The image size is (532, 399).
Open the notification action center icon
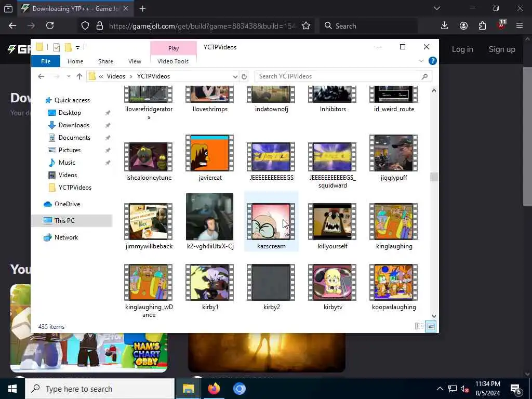pos(516,389)
